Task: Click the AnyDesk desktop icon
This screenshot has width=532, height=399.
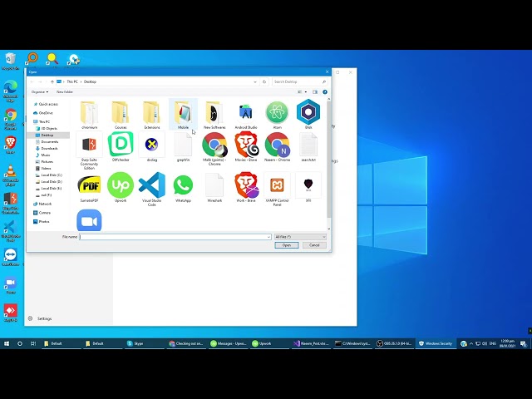Action: 11,313
